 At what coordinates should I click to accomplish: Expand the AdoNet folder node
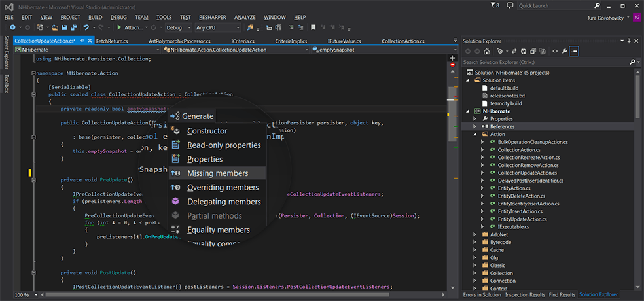474,234
